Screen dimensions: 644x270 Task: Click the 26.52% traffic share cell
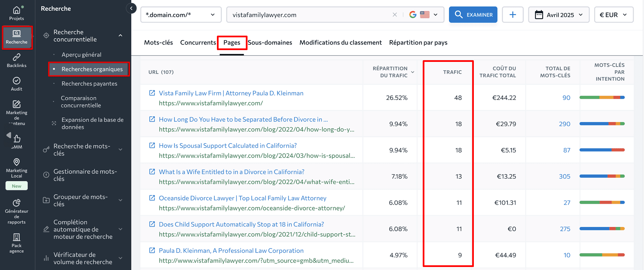coord(397,98)
